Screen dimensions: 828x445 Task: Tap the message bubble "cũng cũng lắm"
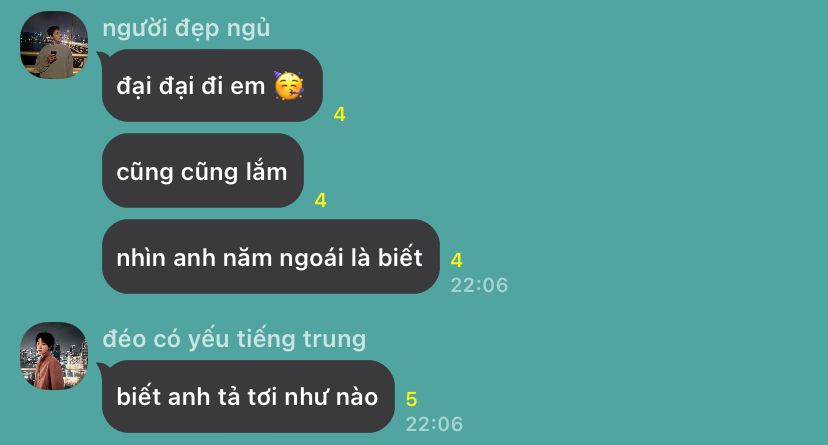[203, 171]
